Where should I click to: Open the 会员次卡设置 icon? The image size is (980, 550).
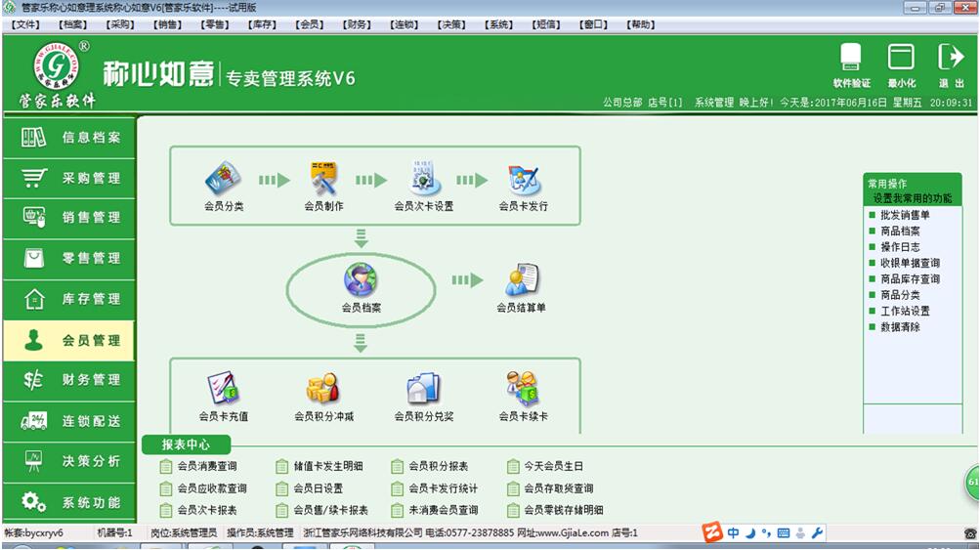coord(424,179)
